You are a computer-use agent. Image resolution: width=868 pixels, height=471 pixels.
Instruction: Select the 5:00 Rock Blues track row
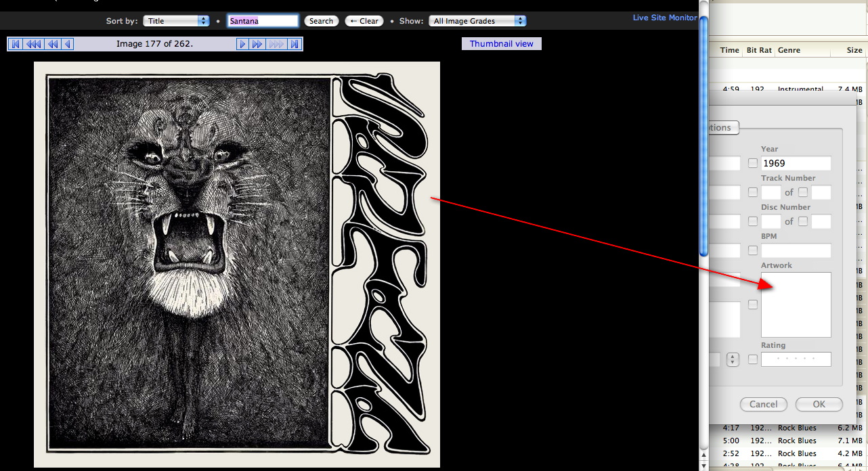(x=789, y=441)
